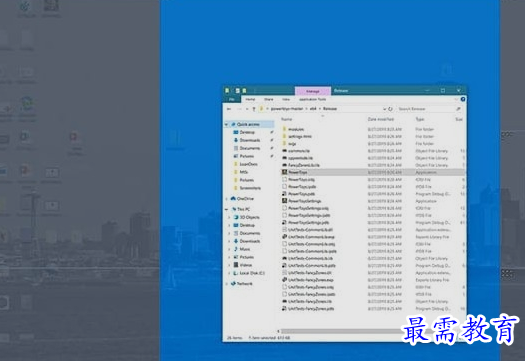Screen dimensions: 525x361
Task: Expand the 3D Objects node
Action: click(x=230, y=217)
